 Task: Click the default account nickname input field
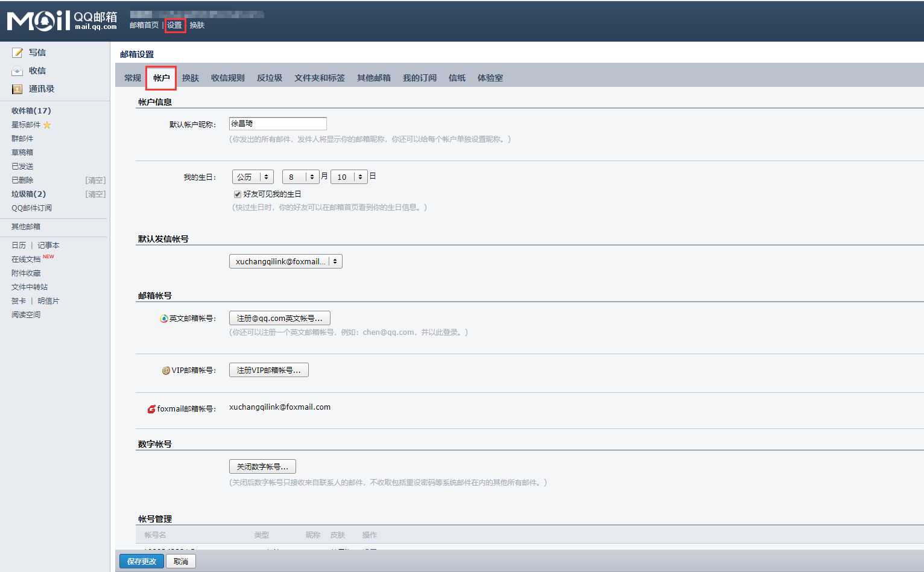(278, 124)
